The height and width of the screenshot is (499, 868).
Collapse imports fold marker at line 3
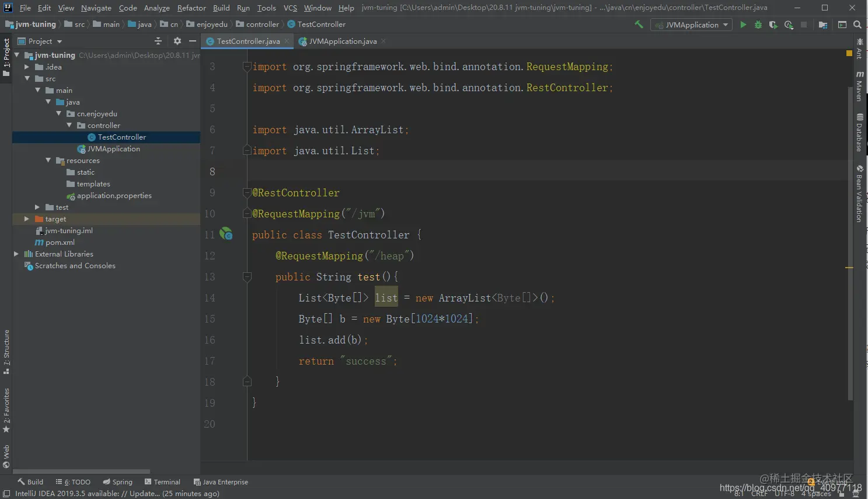pos(247,66)
